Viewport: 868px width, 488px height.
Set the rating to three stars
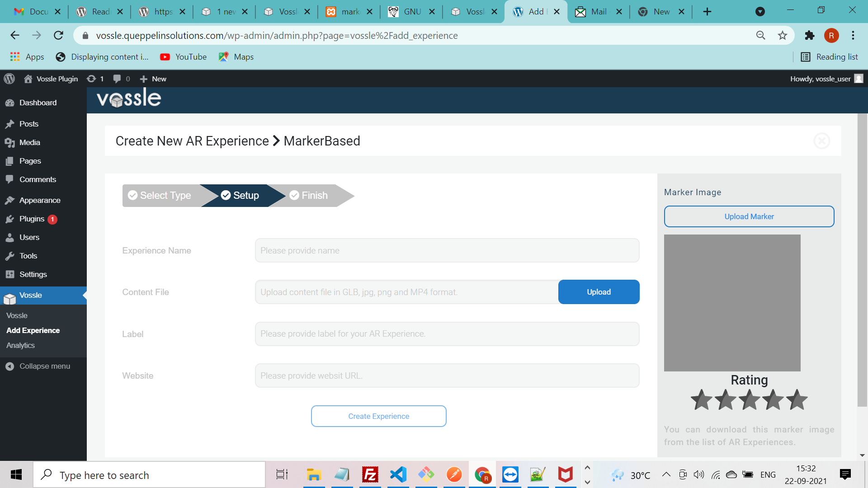[x=750, y=400]
